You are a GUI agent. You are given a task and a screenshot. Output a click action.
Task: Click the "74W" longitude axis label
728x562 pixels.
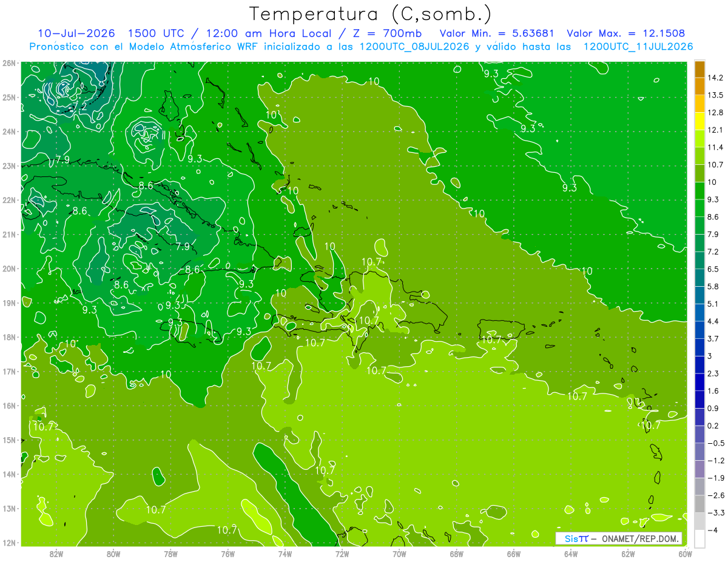coord(285,554)
